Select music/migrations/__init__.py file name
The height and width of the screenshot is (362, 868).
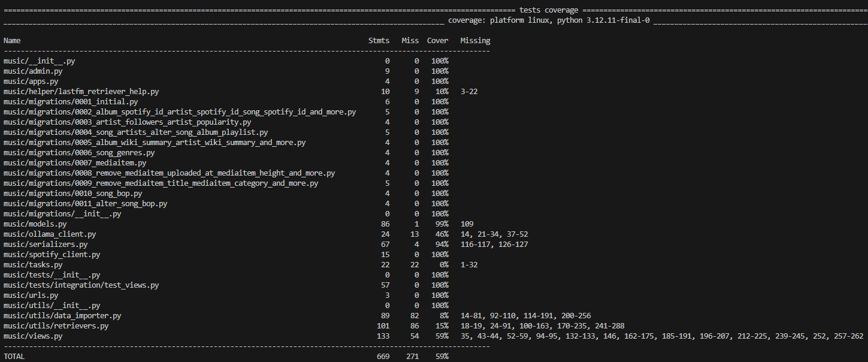click(x=62, y=214)
